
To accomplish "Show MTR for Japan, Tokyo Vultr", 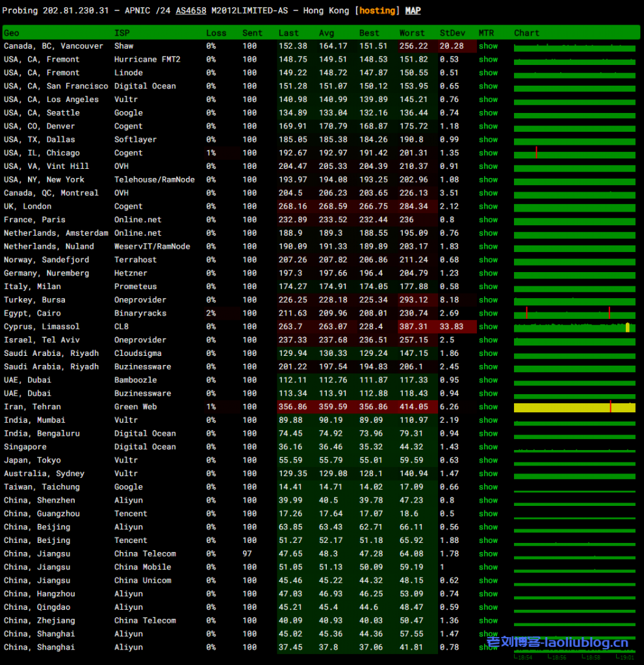I will [x=488, y=460].
